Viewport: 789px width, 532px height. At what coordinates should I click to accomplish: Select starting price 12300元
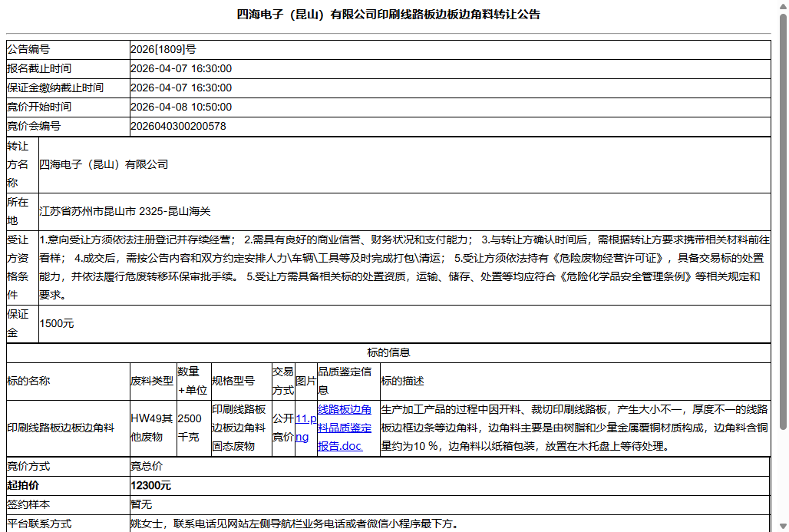click(x=150, y=486)
